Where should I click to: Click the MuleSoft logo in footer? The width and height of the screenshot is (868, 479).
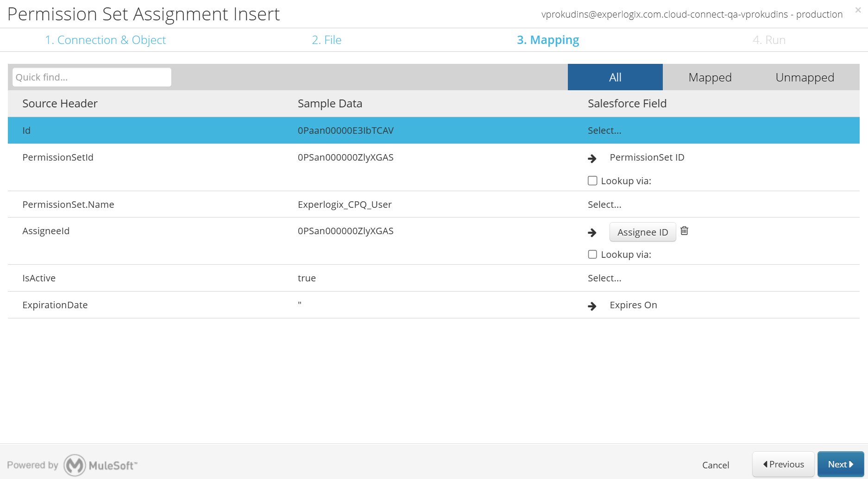101,465
